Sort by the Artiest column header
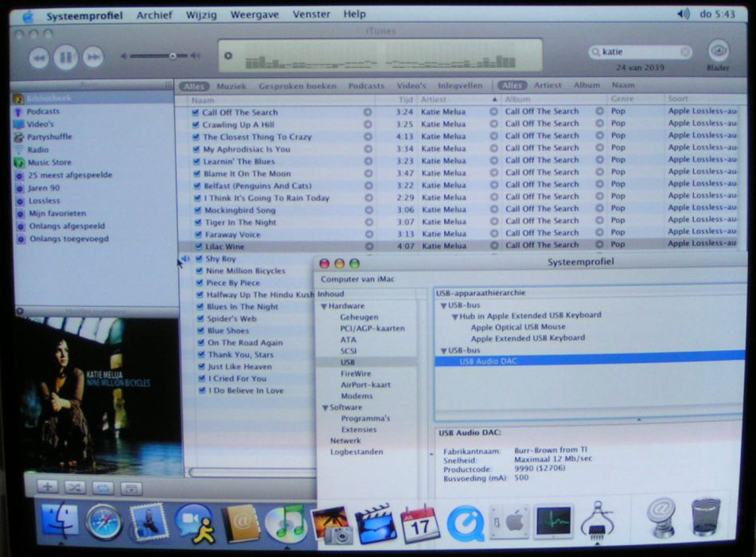 [x=458, y=99]
